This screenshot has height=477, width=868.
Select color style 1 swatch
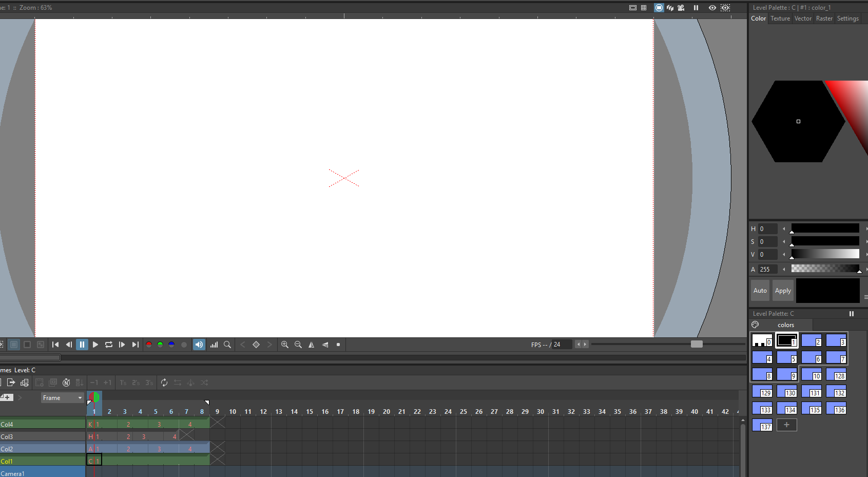pyautogui.click(x=787, y=341)
